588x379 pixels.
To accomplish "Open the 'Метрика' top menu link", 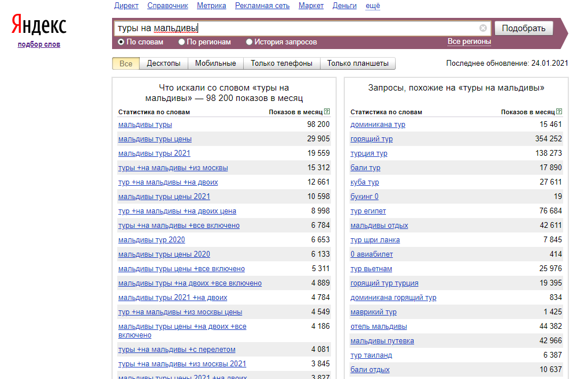I will (x=211, y=6).
